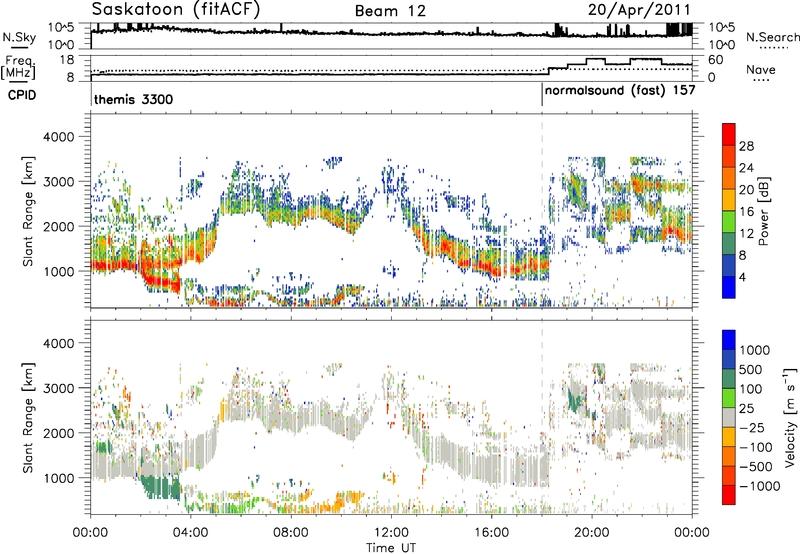Click the '4000' tick in power panel
This screenshot has height=554, width=800.
[58, 137]
